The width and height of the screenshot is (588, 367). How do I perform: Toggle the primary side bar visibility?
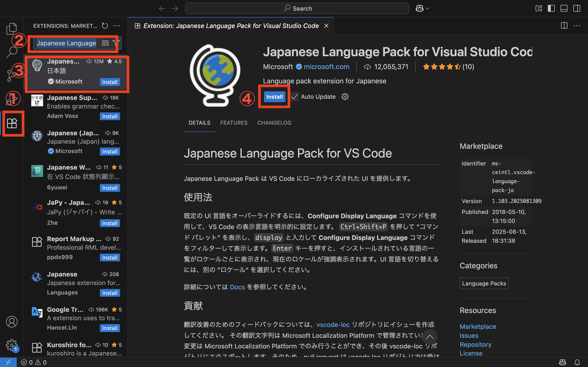click(551, 9)
